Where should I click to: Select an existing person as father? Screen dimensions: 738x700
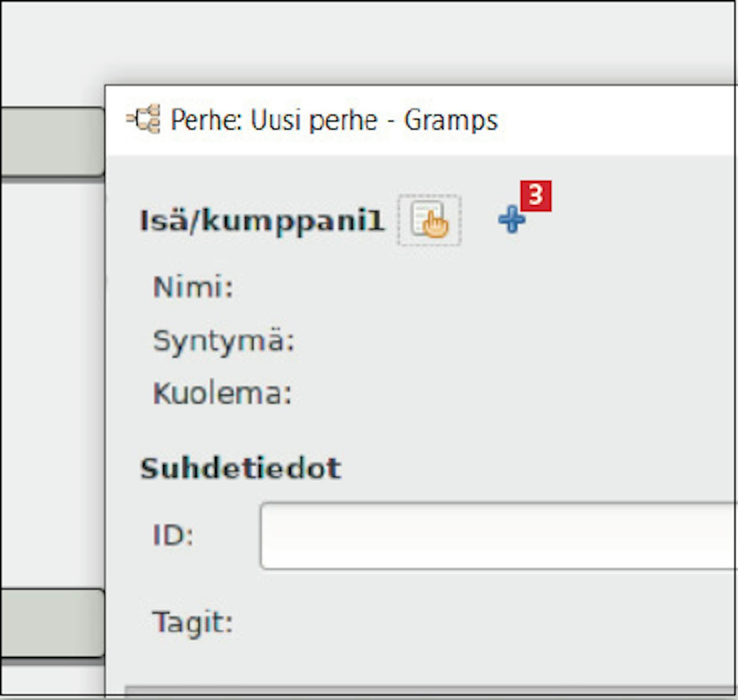click(x=429, y=220)
